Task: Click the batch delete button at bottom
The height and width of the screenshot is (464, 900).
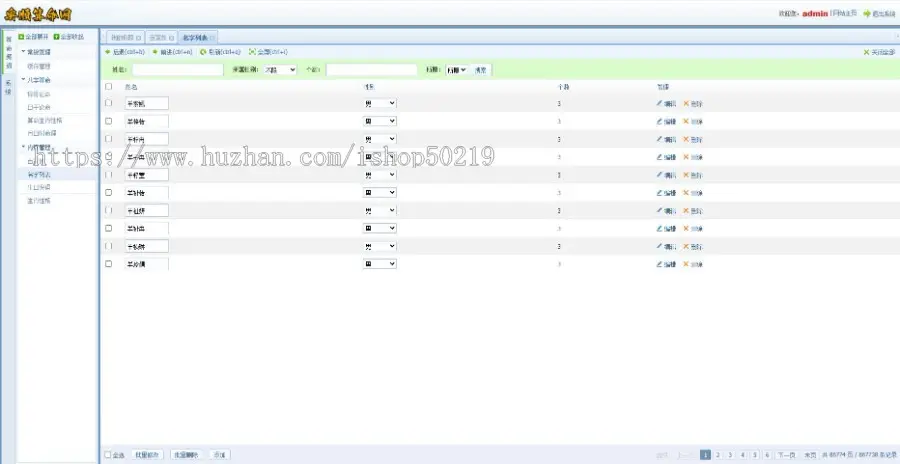Action: click(186, 455)
